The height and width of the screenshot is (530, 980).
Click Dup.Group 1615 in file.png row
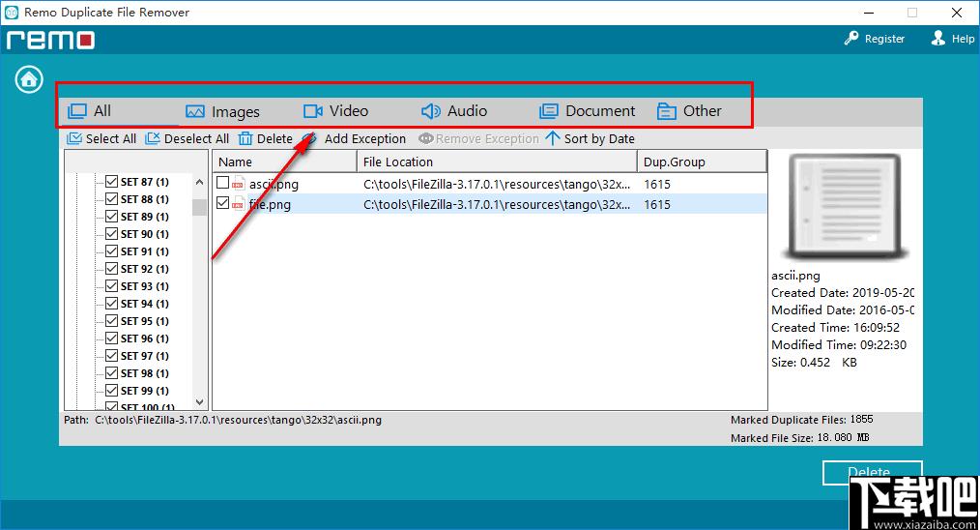pyautogui.click(x=657, y=204)
